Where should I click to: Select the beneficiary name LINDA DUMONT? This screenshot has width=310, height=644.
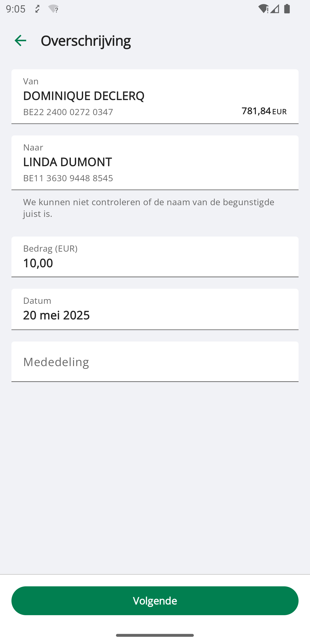click(67, 162)
